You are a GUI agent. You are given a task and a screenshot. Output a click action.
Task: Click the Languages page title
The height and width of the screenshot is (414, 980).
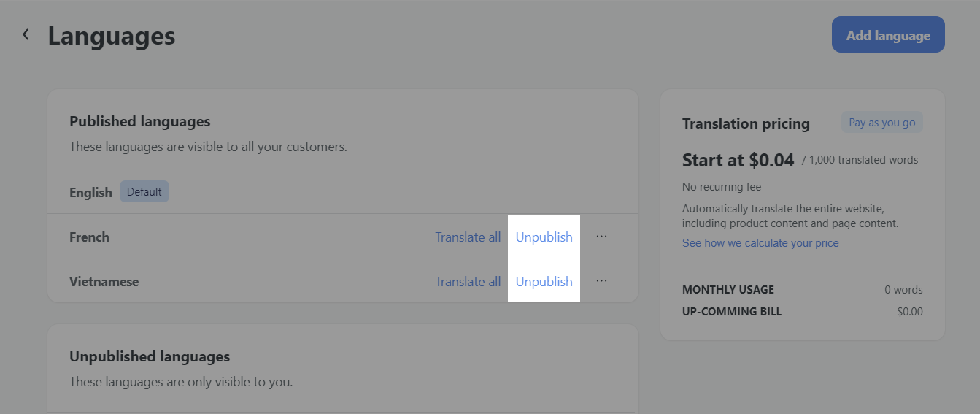pyautogui.click(x=112, y=36)
